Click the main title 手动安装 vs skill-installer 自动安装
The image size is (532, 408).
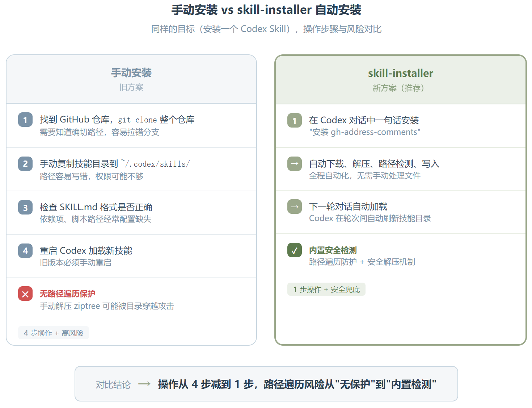click(266, 10)
